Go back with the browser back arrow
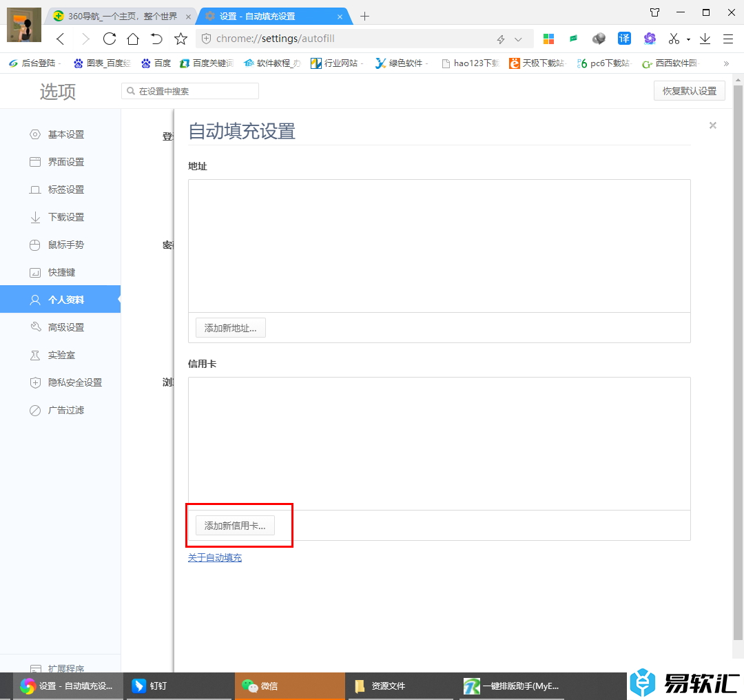 (60, 39)
